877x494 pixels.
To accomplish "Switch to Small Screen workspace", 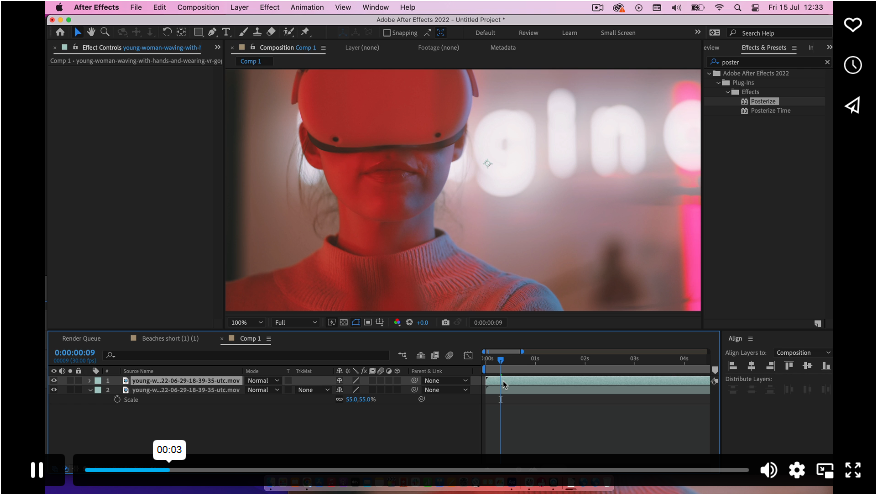I will [617, 33].
